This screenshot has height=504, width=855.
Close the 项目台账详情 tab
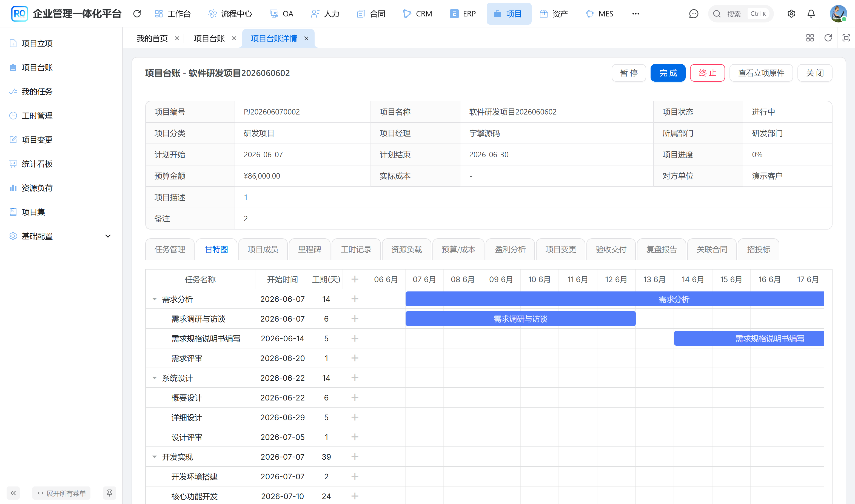[306, 38]
